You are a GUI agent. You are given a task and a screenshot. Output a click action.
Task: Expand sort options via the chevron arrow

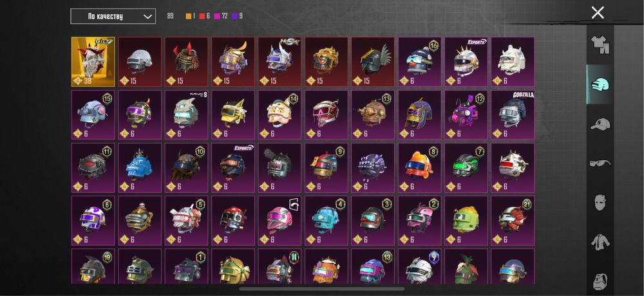(x=147, y=17)
